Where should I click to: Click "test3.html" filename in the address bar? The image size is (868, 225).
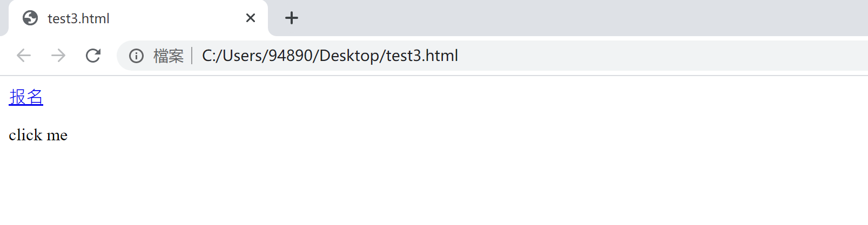click(x=422, y=56)
